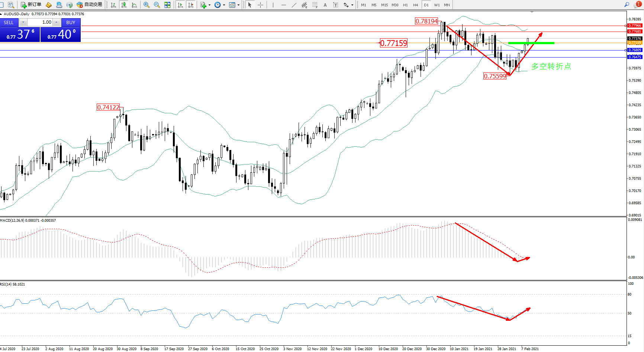Click the tile windows icon
This screenshot has width=644, height=352.
(x=167, y=5)
